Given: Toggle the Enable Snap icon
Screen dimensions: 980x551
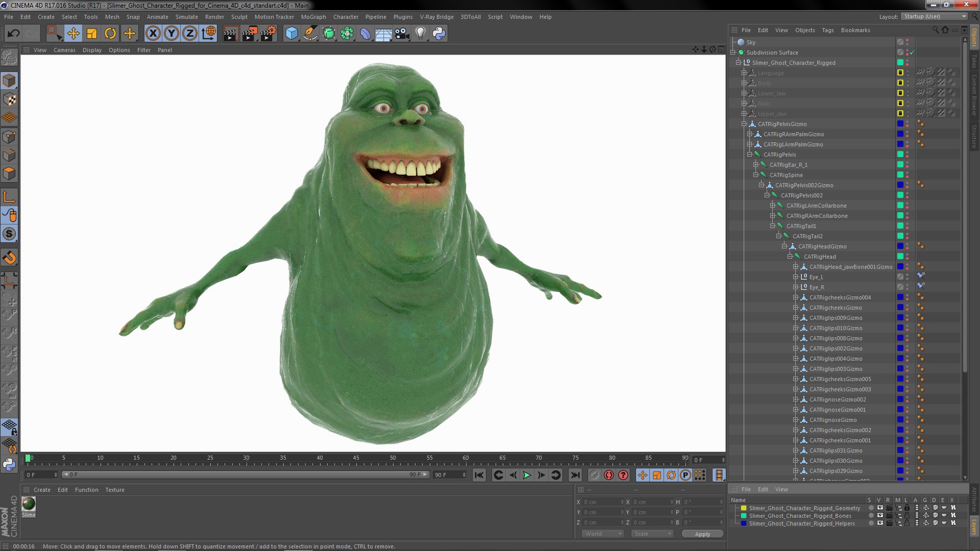Looking at the screenshot, I should click(9, 234).
